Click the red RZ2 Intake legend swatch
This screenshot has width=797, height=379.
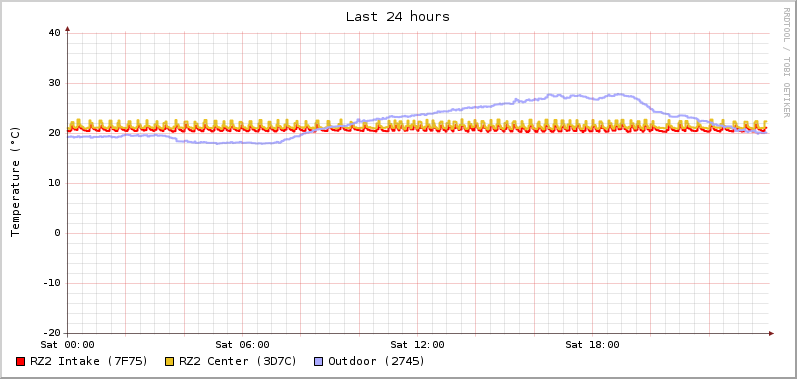click(21, 362)
